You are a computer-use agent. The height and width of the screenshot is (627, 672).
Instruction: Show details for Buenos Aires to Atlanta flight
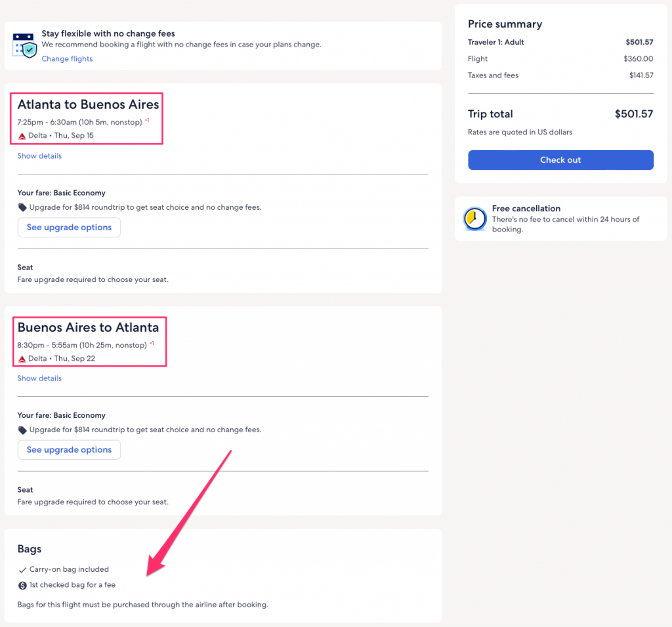click(39, 378)
